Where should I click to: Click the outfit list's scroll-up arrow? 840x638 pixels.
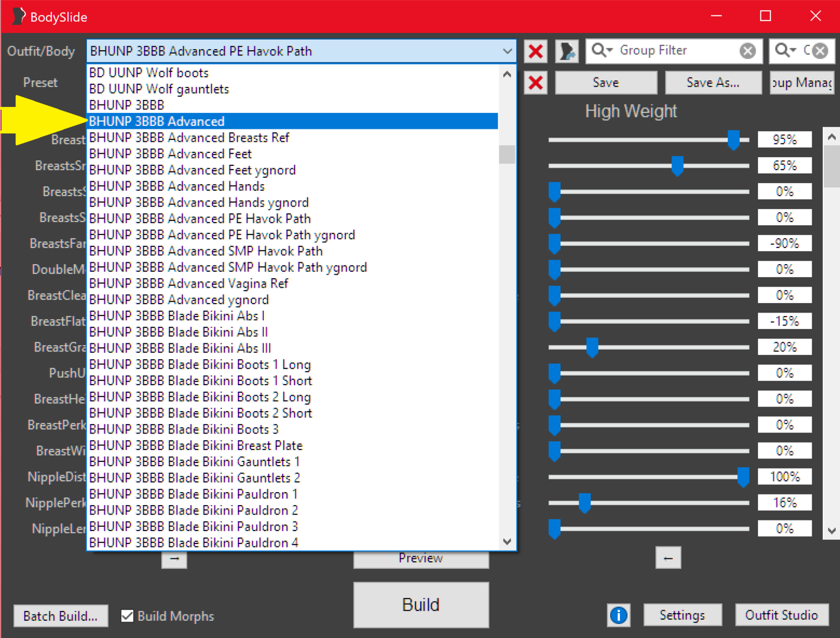tap(507, 74)
